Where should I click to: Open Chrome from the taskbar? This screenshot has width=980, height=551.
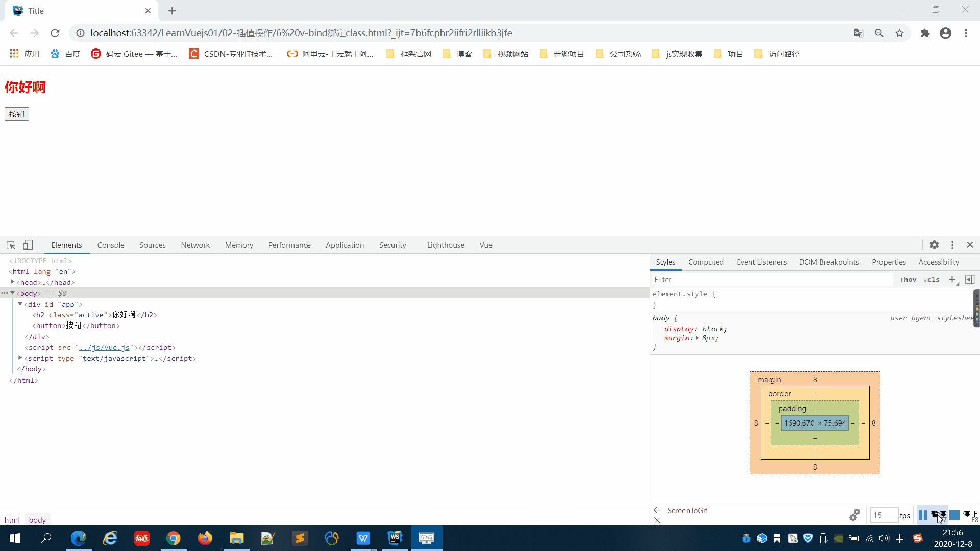(x=174, y=538)
